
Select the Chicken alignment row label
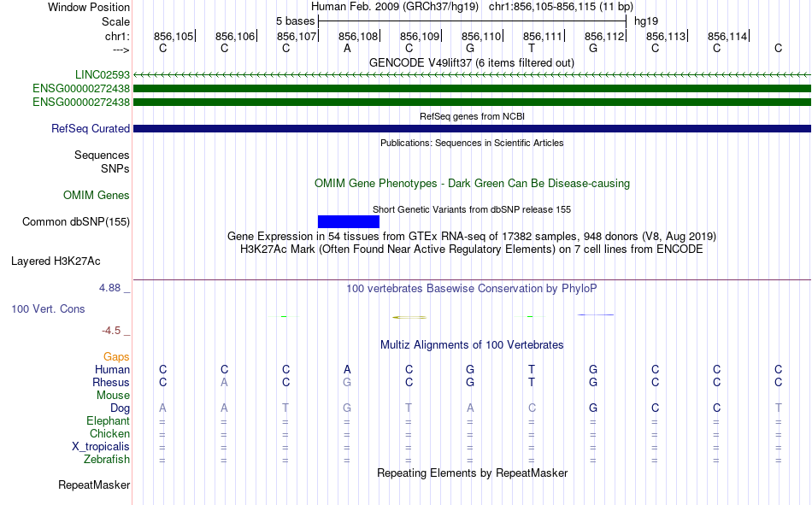109,433
